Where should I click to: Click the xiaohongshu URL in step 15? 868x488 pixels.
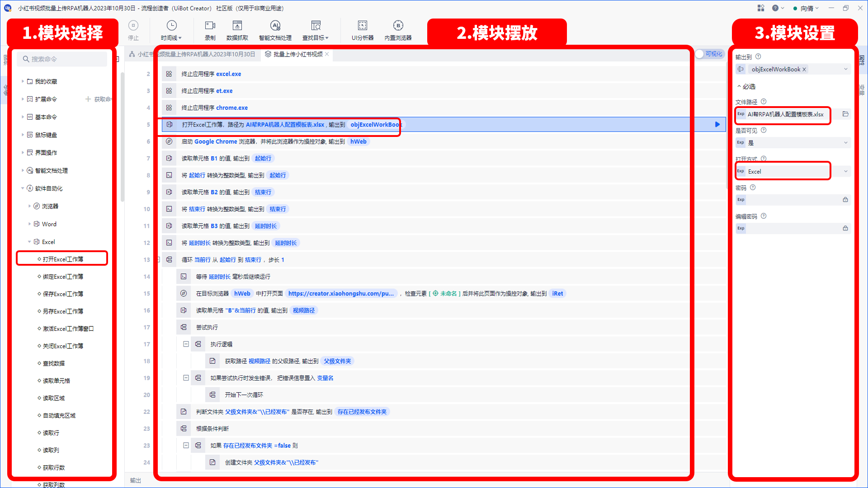pos(341,294)
